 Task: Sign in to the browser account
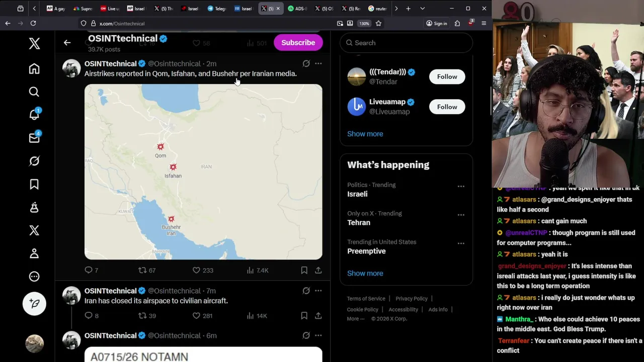pos(436,23)
